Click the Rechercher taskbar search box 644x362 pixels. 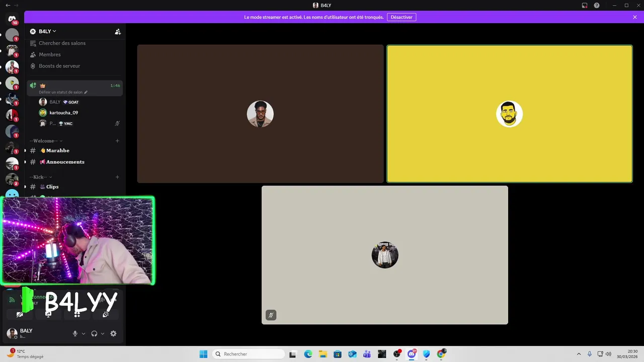pos(249,354)
